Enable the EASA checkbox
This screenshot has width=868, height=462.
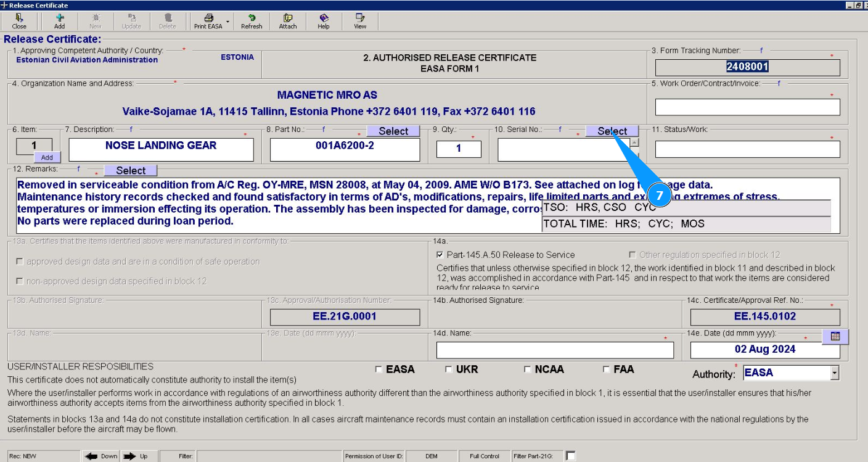click(x=379, y=369)
